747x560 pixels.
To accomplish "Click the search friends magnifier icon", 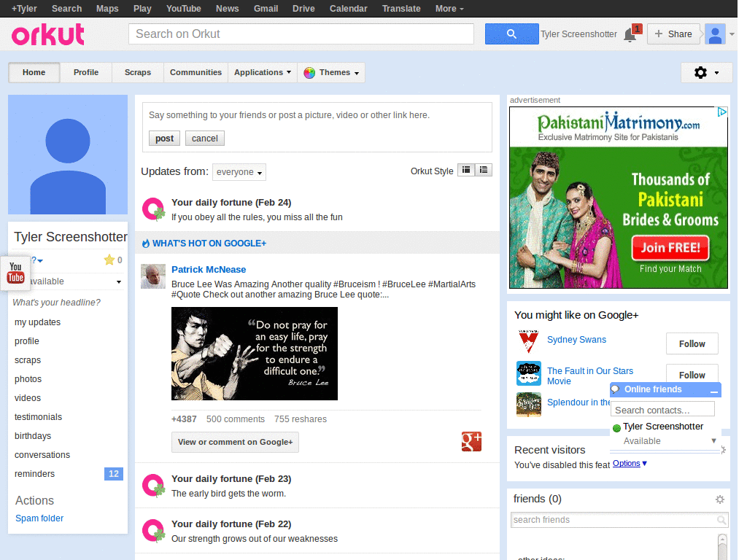I will (x=721, y=520).
